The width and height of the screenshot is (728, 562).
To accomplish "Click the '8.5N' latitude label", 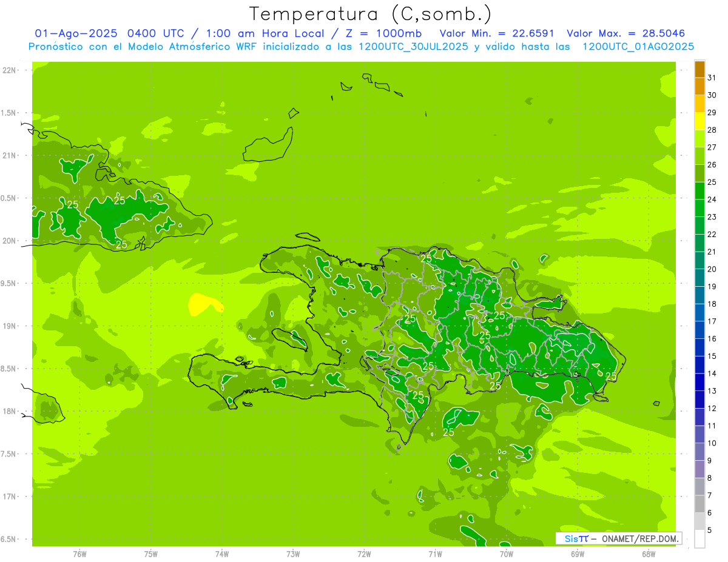I will tap(8, 369).
